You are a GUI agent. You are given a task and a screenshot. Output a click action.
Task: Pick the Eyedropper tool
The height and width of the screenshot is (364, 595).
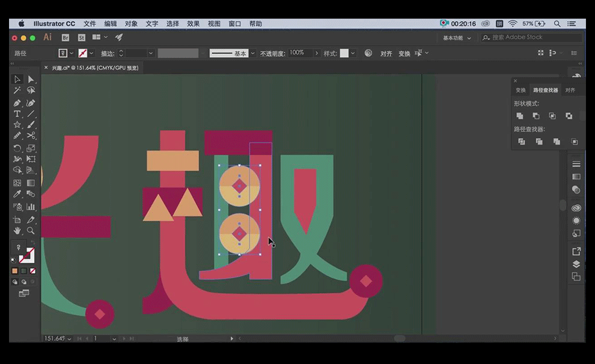pos(17,194)
